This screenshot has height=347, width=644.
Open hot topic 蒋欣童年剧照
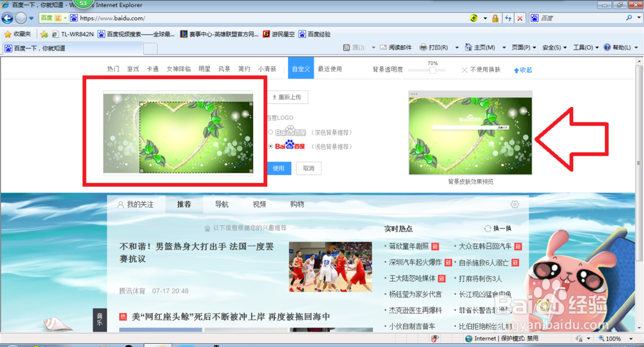(409, 247)
